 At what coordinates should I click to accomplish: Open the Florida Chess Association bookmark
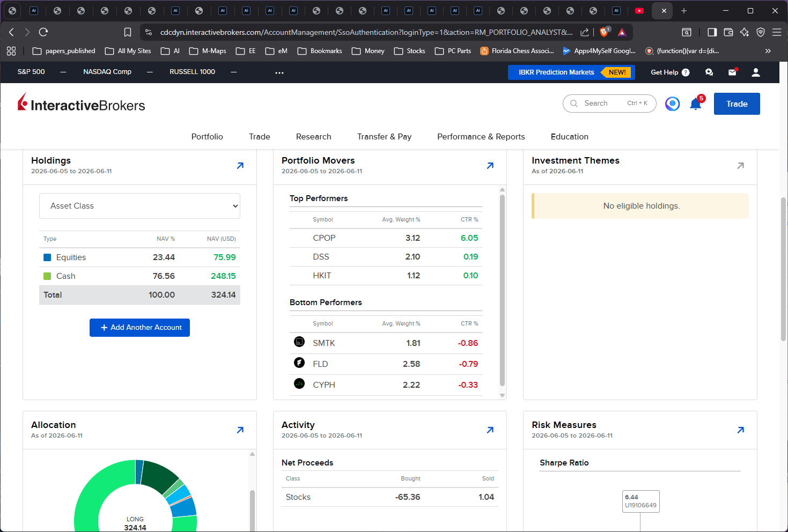pos(517,51)
